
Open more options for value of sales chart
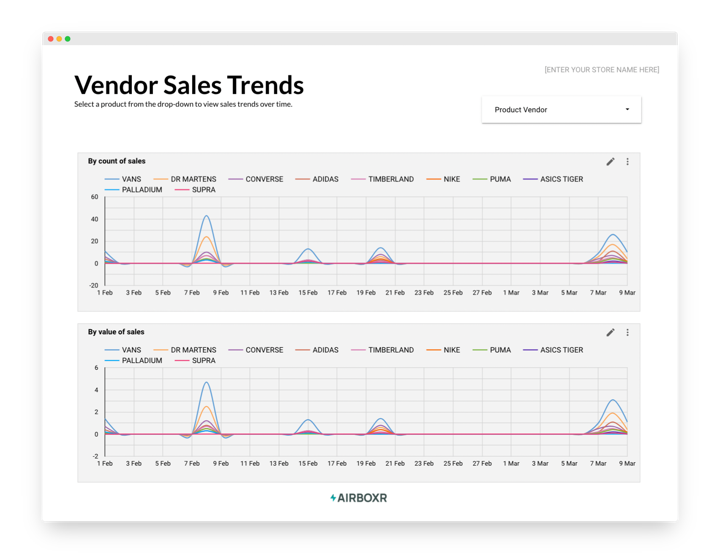[x=627, y=333]
